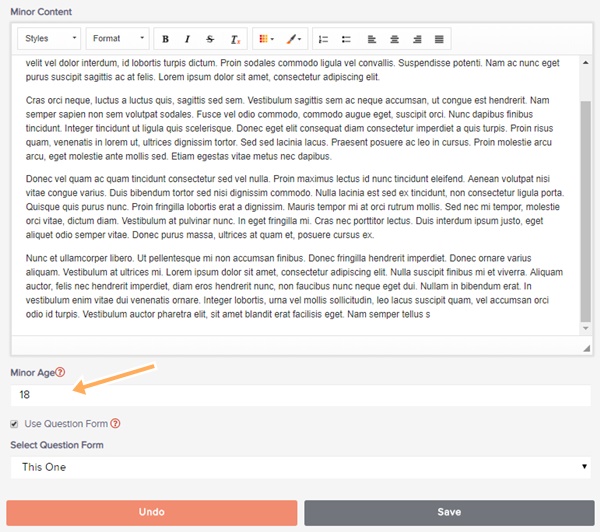Open the text color picker
Image resolution: width=600 pixels, height=532 pixels.
pos(267,39)
